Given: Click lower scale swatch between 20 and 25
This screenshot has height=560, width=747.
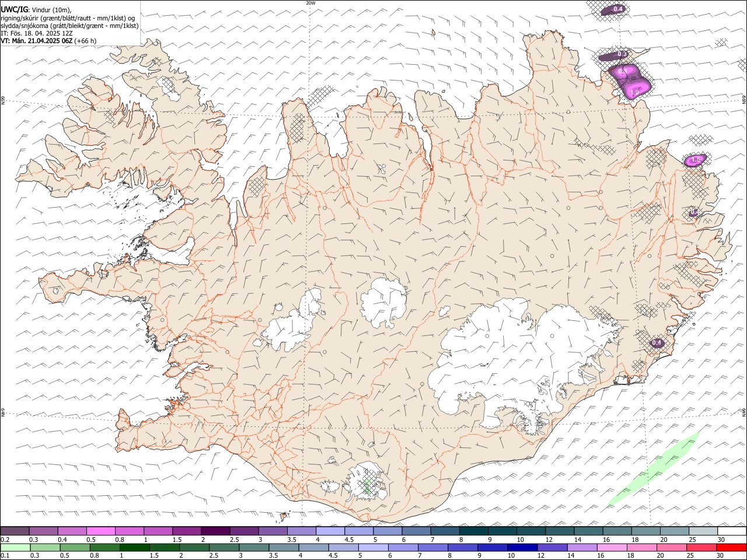Looking at the screenshot, I should coord(671,547).
